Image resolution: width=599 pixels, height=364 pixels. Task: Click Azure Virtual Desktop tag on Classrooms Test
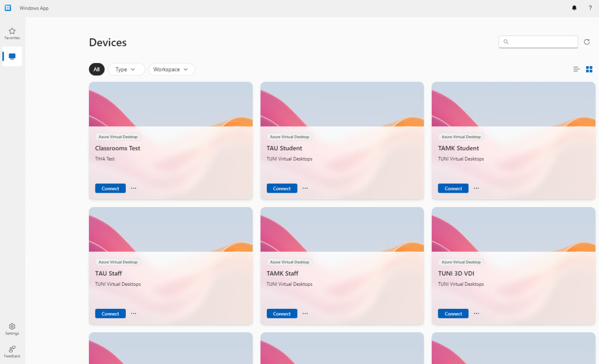click(x=118, y=137)
